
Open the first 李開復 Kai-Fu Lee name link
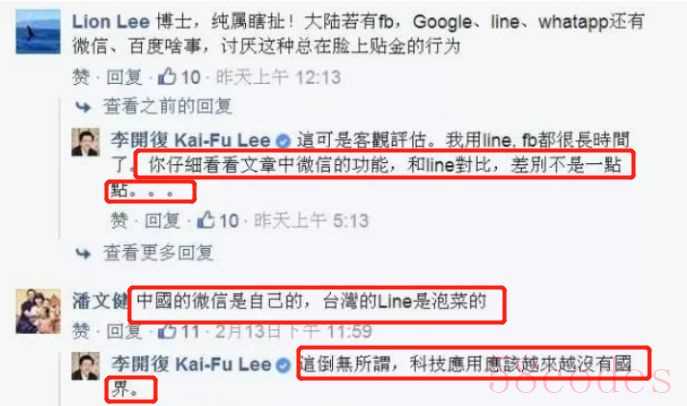click(x=191, y=141)
